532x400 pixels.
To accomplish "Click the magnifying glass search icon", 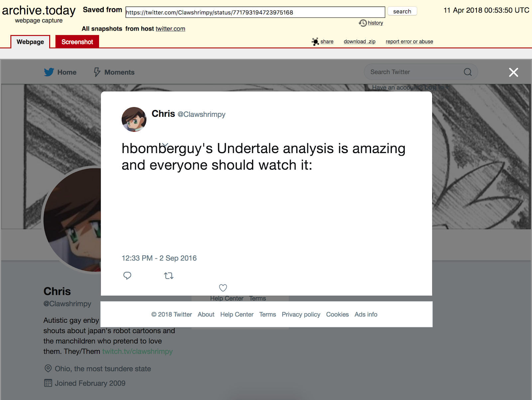I will pos(468,72).
